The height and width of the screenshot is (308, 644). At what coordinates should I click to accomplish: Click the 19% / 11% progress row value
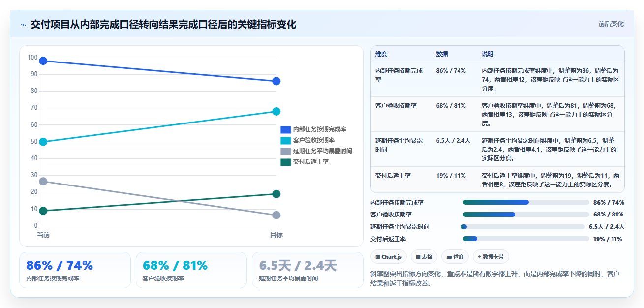pos(608,239)
